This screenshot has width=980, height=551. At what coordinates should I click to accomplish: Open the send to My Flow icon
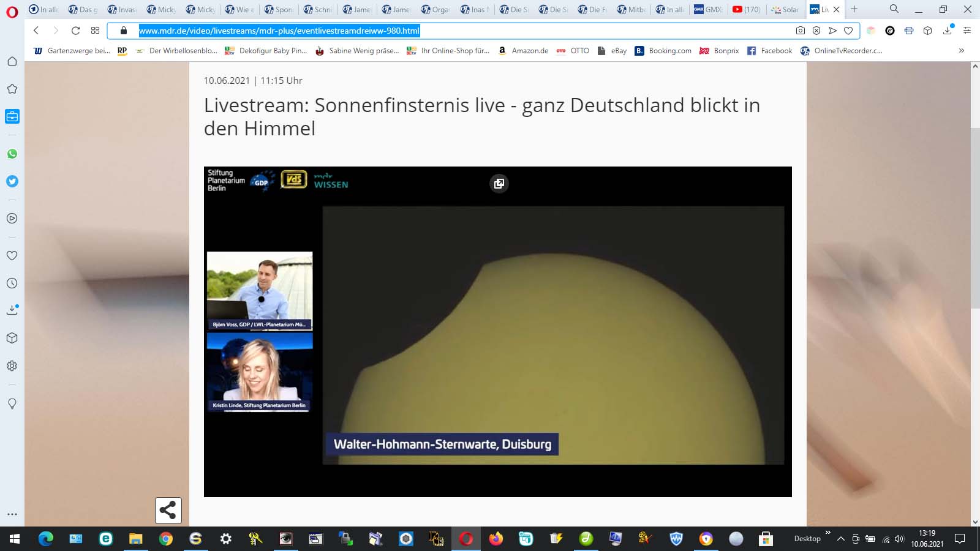832,31
